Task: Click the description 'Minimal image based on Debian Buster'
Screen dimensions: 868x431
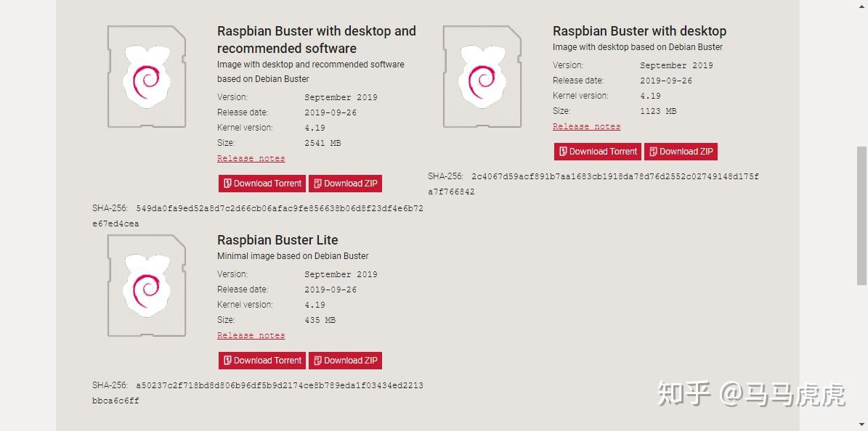Action: (293, 256)
